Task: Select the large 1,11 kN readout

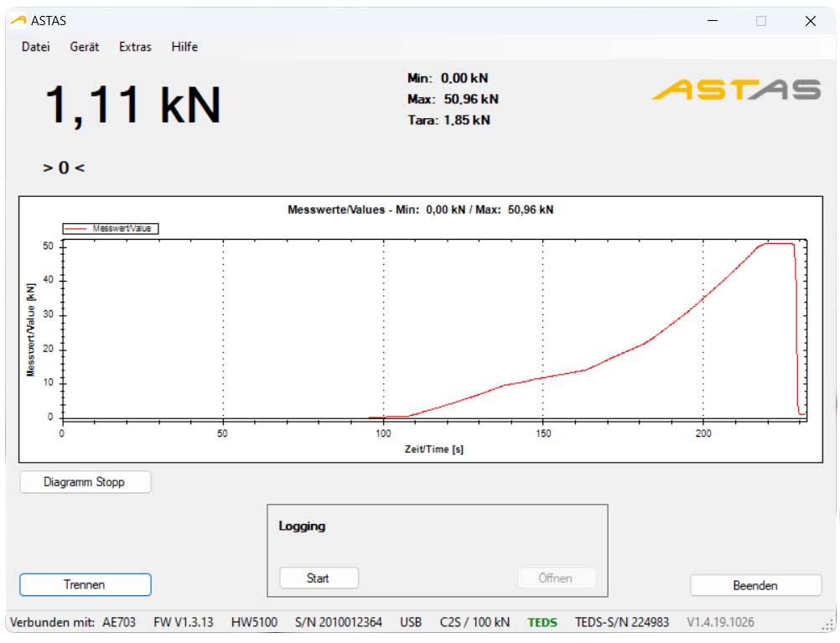Action: (132, 106)
